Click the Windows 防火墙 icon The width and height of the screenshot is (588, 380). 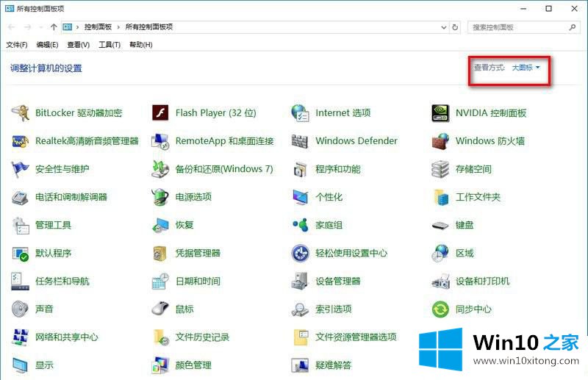[x=440, y=141]
